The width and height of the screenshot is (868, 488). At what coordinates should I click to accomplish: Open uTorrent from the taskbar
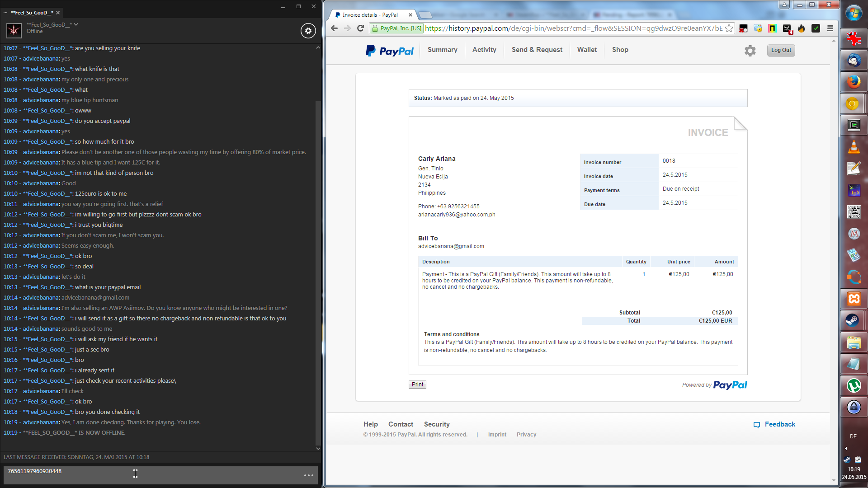click(854, 385)
